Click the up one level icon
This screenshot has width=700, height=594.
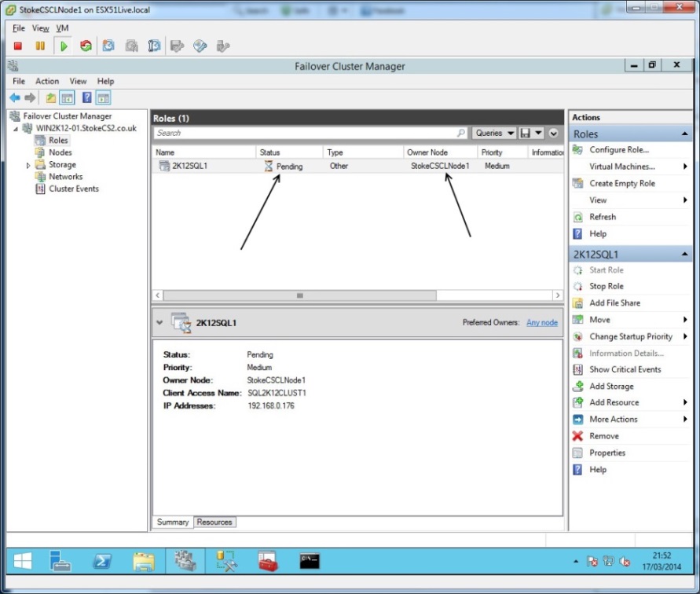tap(51, 97)
